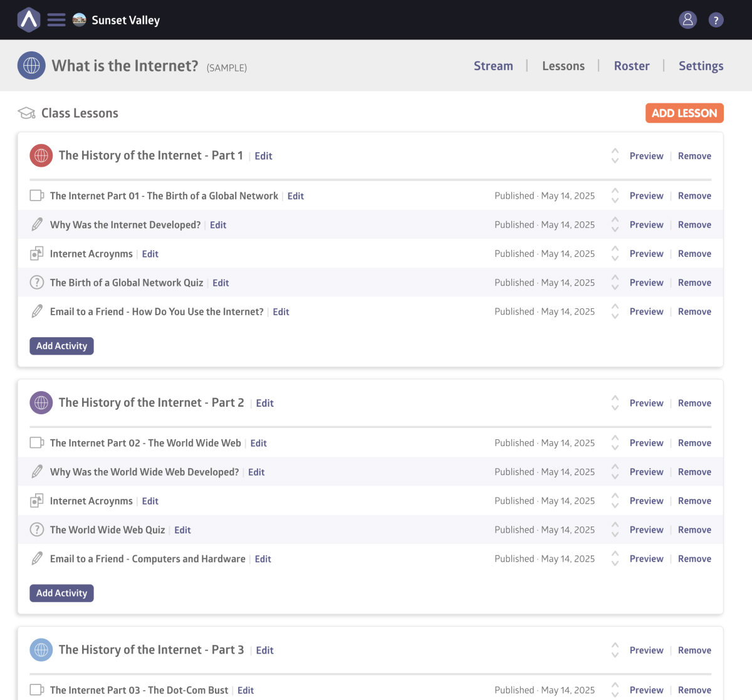This screenshot has height=700, width=752.
Task: Open the user profile icon
Action: pyautogui.click(x=687, y=20)
